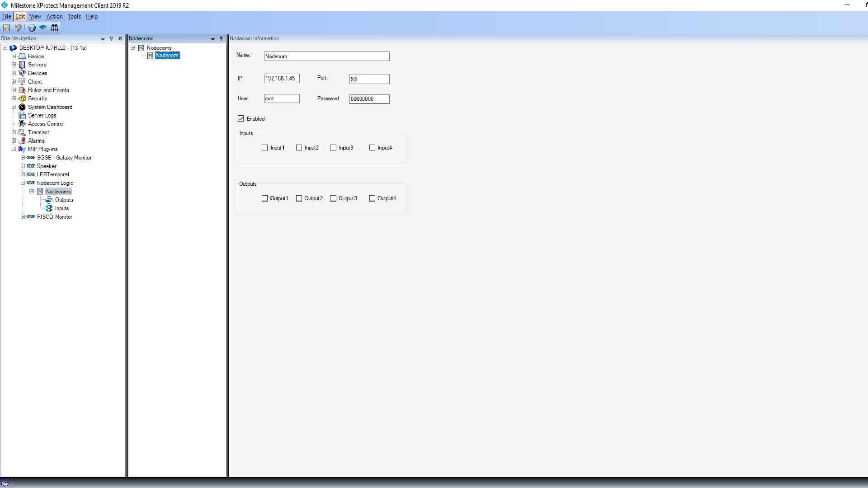
Task: Open the View menu
Action: pyautogui.click(x=35, y=17)
